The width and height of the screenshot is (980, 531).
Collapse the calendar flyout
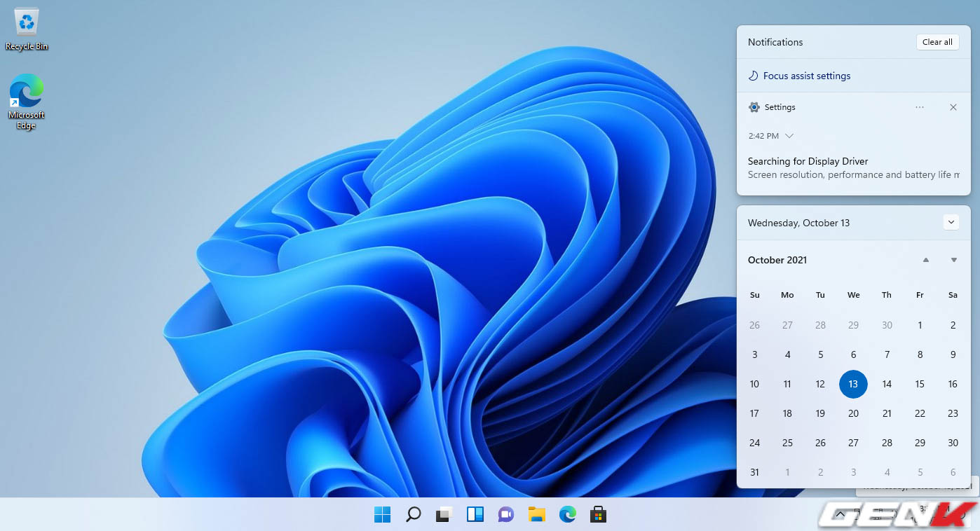tap(951, 221)
